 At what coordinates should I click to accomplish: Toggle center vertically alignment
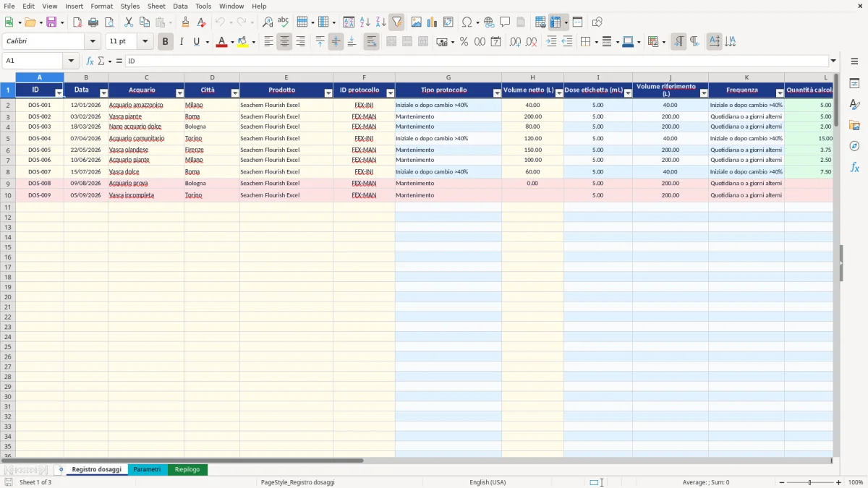tap(336, 42)
